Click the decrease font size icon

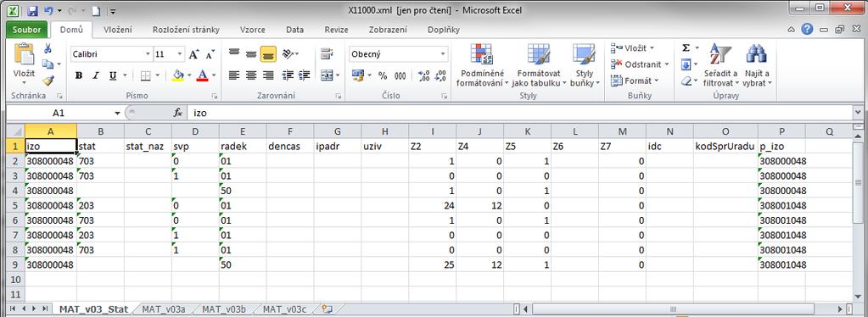(210, 54)
